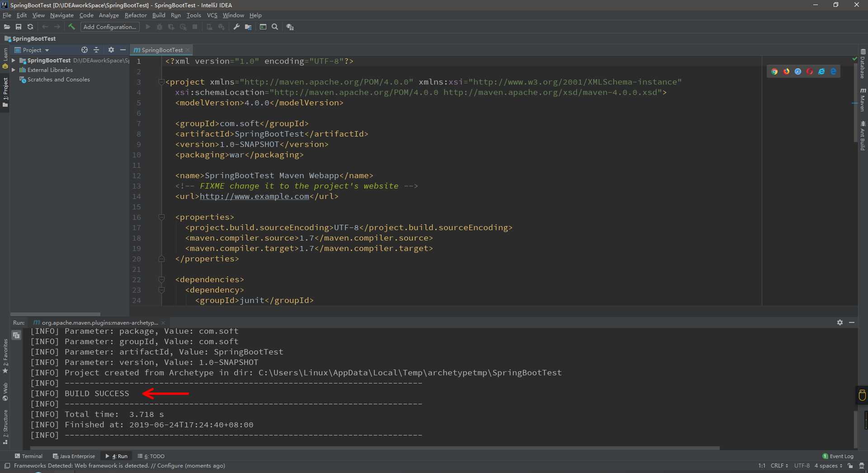Open the Event Log
The image size is (868, 473).
click(838, 456)
